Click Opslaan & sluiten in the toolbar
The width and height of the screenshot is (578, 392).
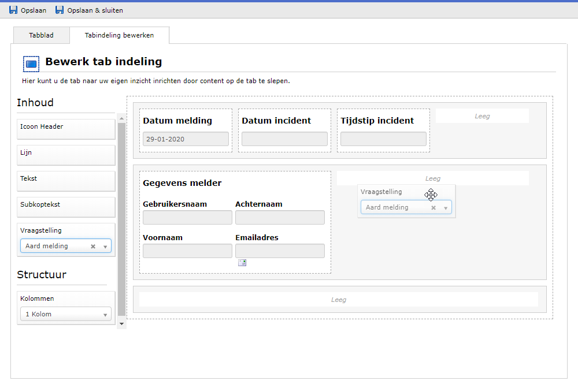tap(89, 10)
